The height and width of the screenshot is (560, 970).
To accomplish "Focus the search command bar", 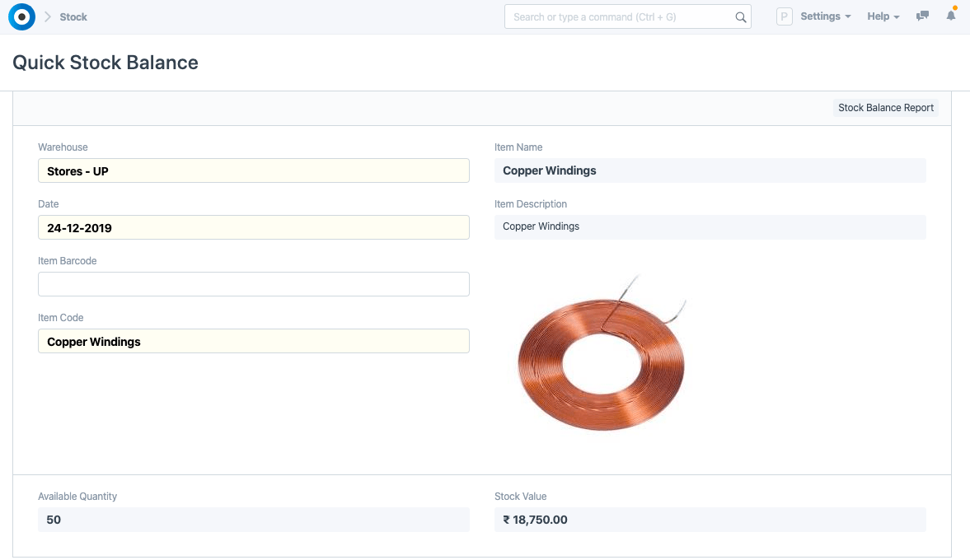I will (x=618, y=17).
